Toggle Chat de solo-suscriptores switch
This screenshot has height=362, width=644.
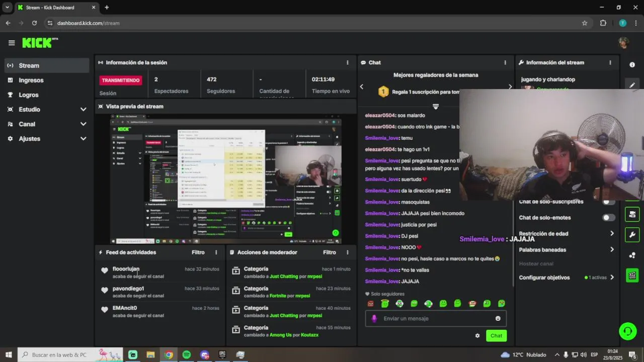(609, 202)
